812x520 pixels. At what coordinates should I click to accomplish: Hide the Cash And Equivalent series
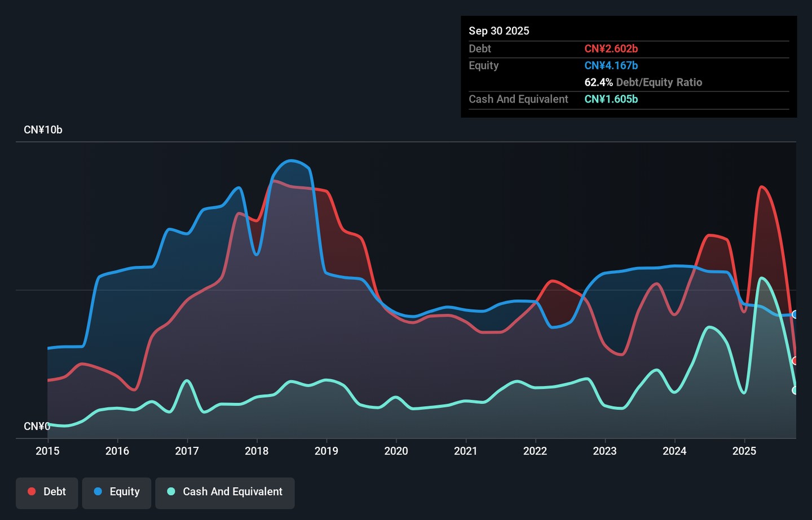coord(224,492)
